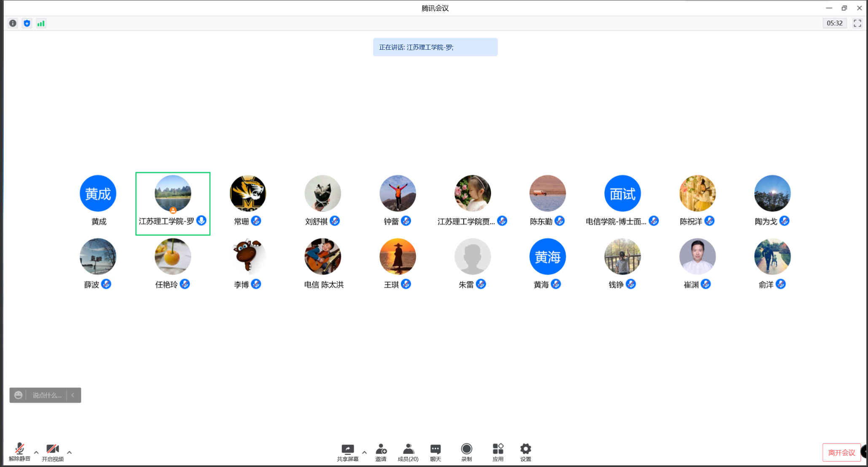The image size is (868, 467).
Task: Open the meeting info icon
Action: 13,23
